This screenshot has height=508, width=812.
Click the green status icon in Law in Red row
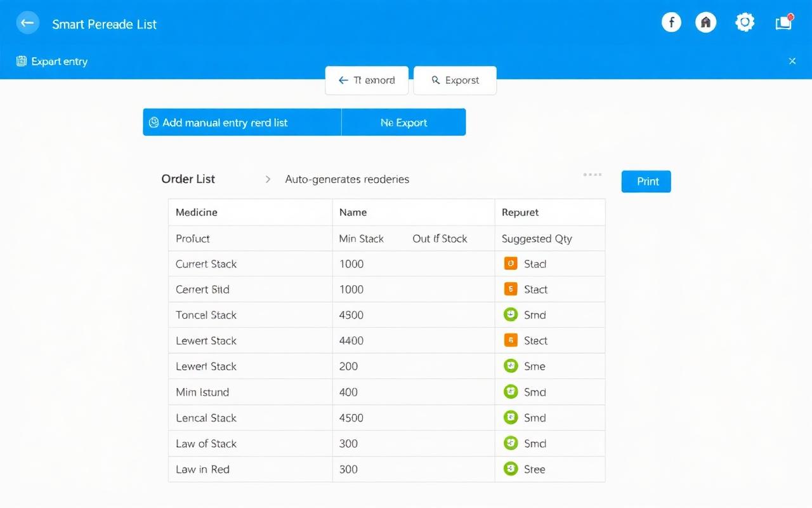click(x=511, y=469)
